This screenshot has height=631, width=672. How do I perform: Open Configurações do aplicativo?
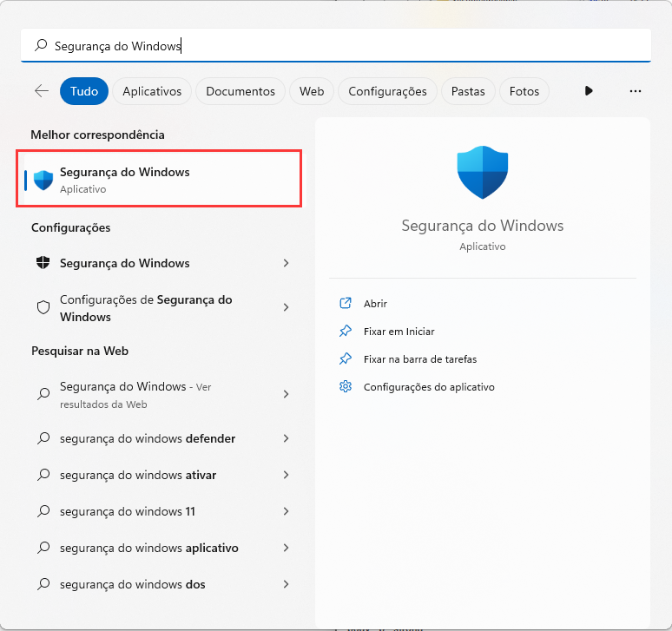click(x=429, y=387)
